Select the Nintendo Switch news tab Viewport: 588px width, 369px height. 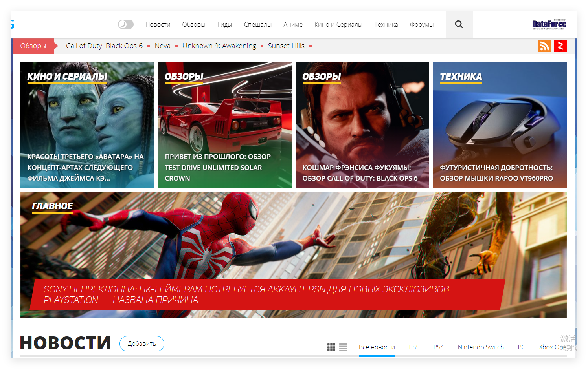(480, 347)
